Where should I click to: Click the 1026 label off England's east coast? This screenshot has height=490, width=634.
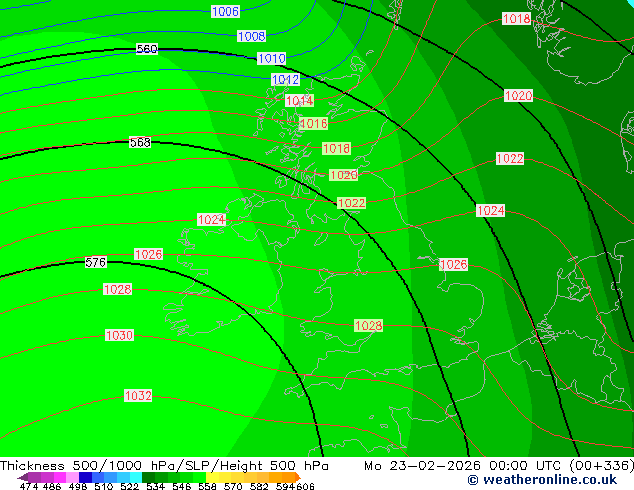click(453, 265)
